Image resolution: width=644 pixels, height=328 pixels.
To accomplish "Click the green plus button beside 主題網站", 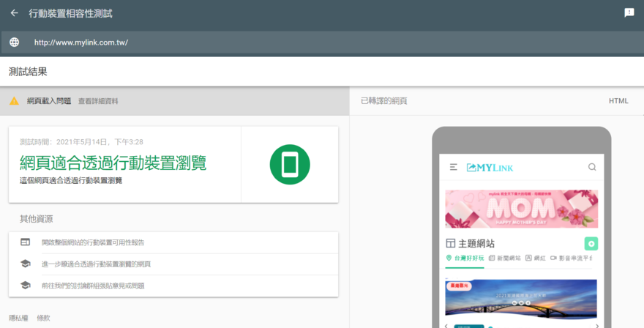I will (x=591, y=244).
